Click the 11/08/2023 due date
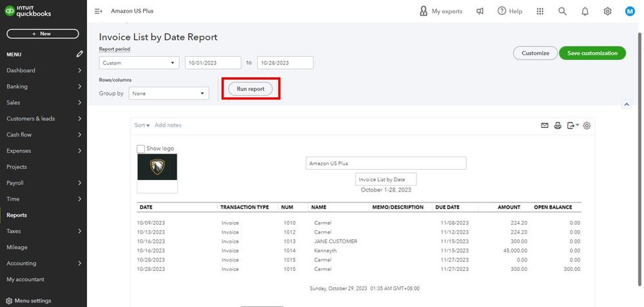This screenshot has height=307, width=644. point(454,223)
